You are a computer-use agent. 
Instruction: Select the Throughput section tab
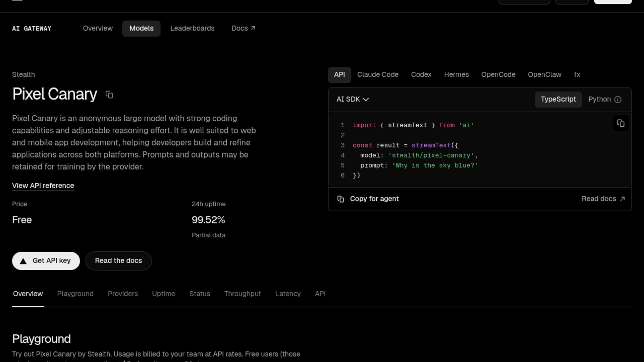[243, 294]
